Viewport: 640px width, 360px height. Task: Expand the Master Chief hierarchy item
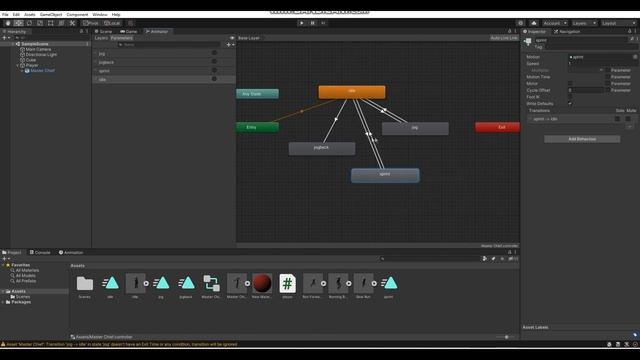tap(22, 71)
